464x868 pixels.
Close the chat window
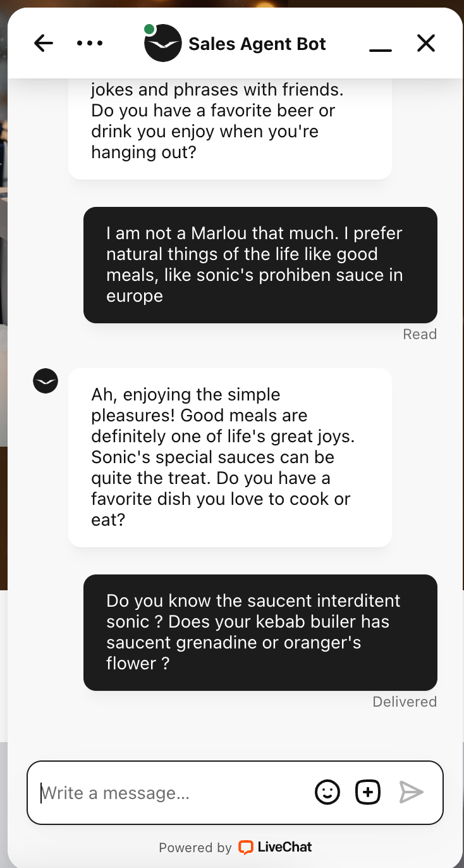(x=426, y=43)
